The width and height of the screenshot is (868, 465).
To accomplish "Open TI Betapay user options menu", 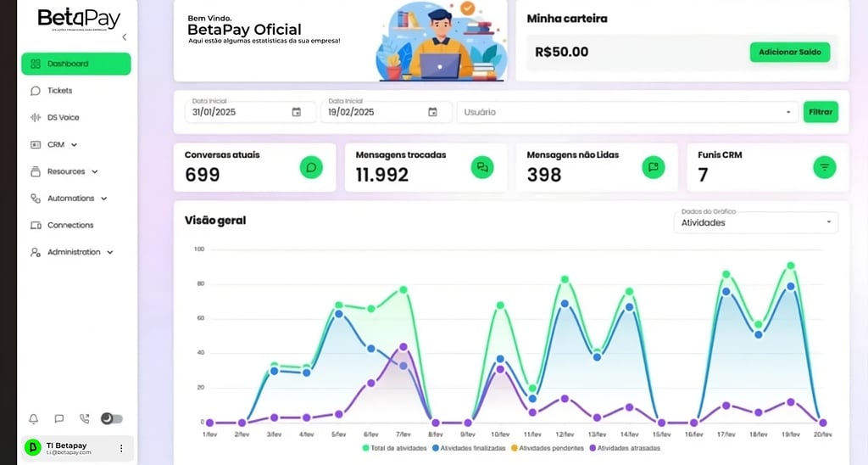I will [121, 448].
